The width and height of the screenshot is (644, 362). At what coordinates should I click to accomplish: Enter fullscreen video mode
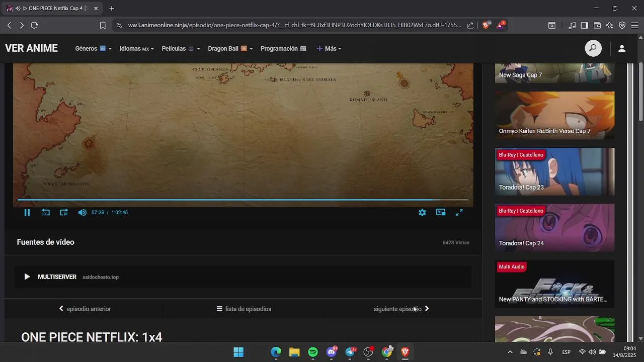(459, 213)
